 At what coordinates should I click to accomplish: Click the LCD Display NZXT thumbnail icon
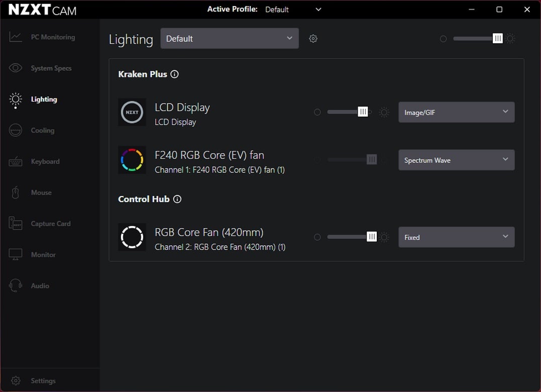tap(132, 112)
